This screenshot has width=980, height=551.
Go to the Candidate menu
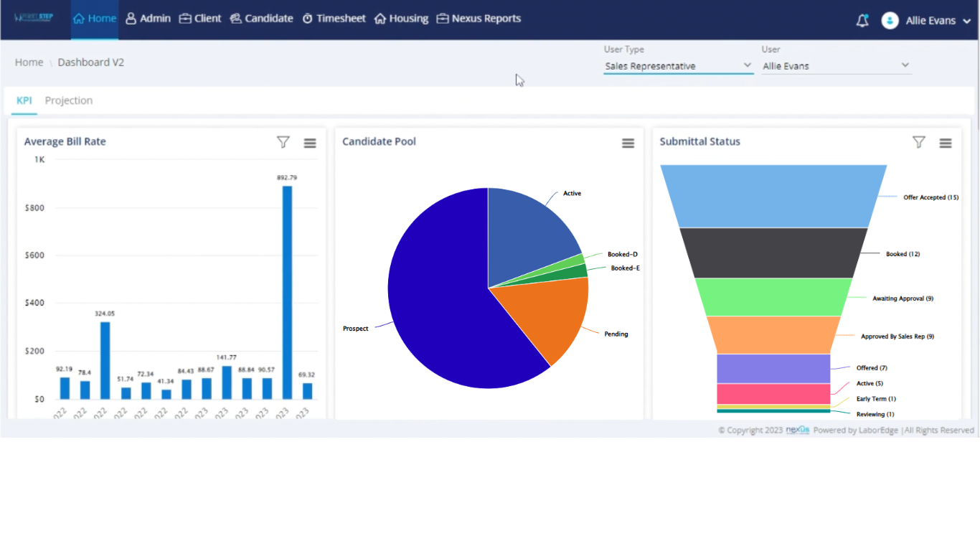pos(261,19)
